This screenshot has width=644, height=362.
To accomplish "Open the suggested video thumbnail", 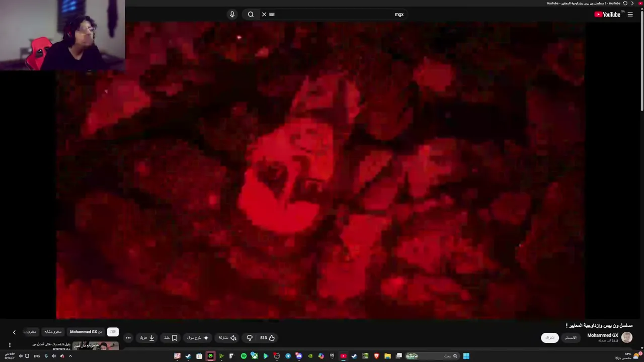I will (x=96, y=345).
